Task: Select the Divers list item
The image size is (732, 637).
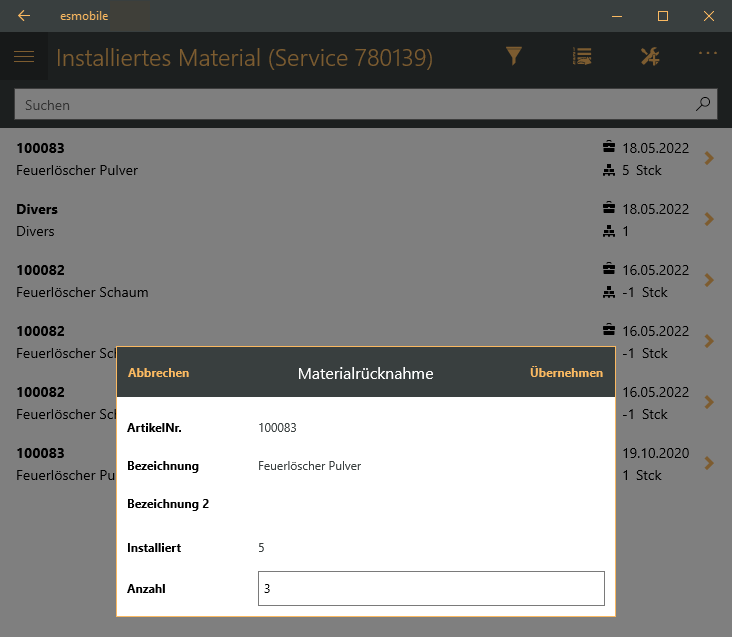Action: pyautogui.click(x=300, y=220)
